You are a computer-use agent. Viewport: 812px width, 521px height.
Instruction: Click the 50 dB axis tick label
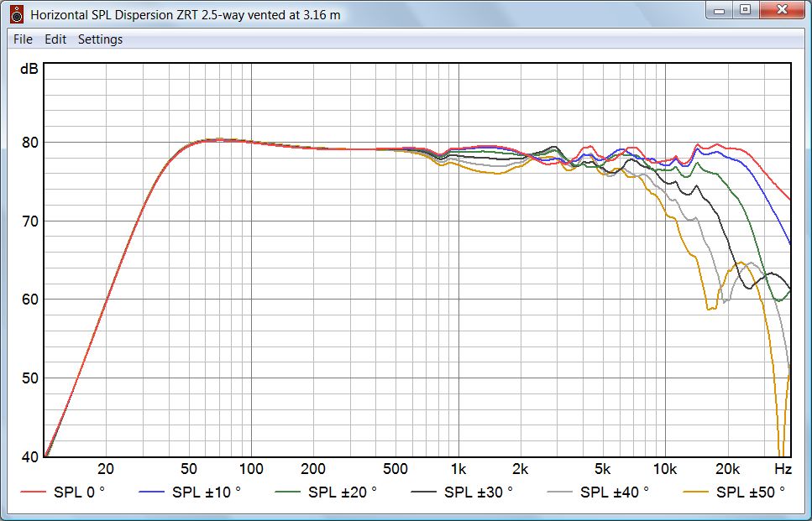click(30, 378)
